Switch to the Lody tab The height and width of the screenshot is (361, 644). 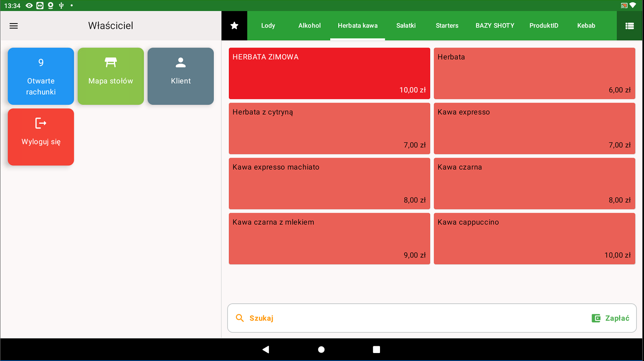pyautogui.click(x=268, y=26)
